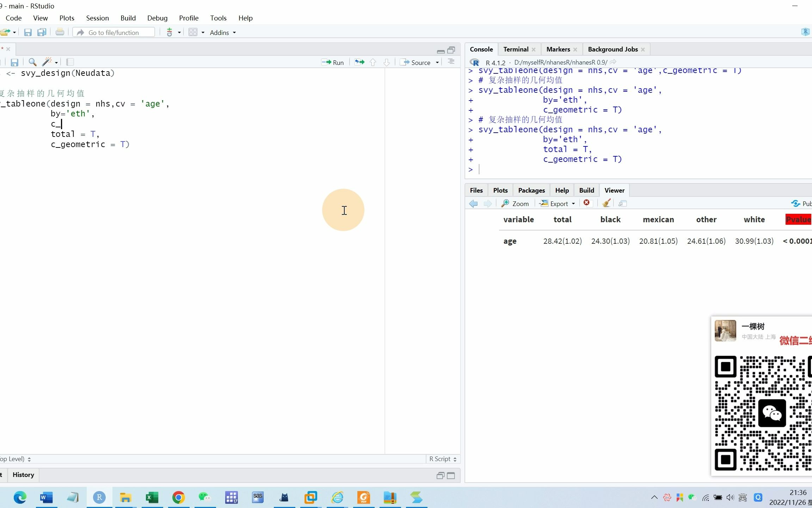Open the Files tab in lower right panel

click(x=476, y=190)
